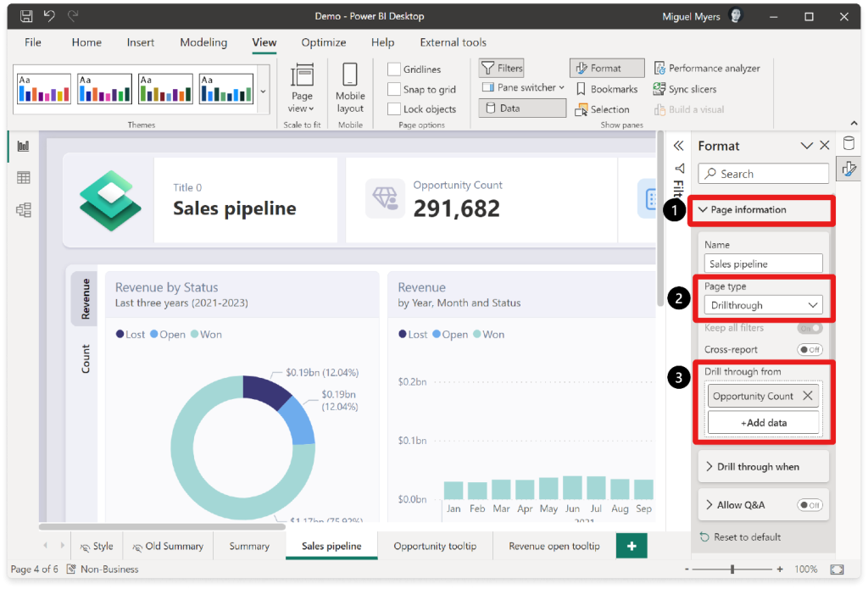
Task: Open the Pane switcher dropdown
Action: tap(523, 87)
